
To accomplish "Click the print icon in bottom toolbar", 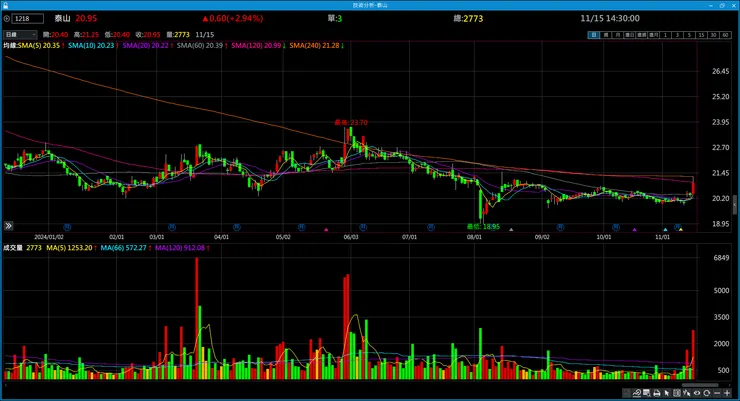I will (x=656, y=393).
